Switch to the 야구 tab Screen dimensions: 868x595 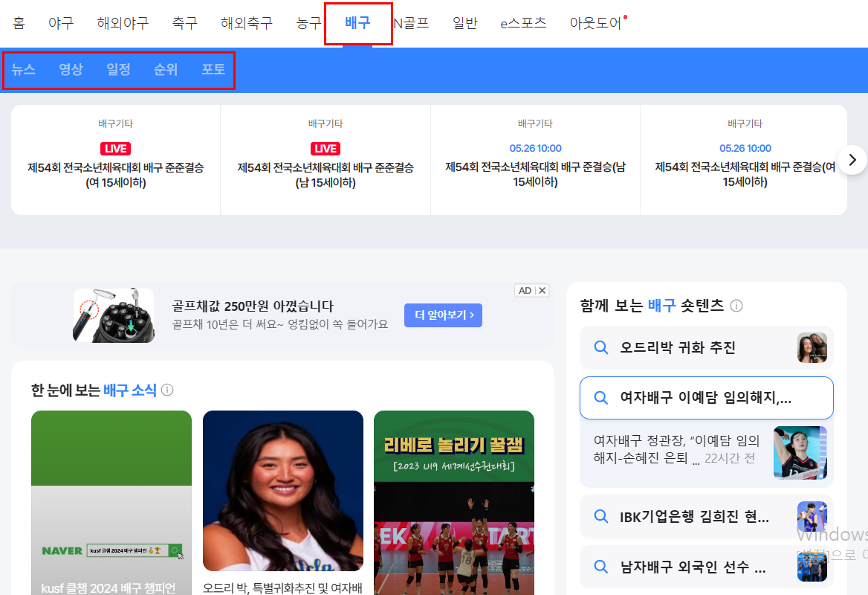(60, 22)
